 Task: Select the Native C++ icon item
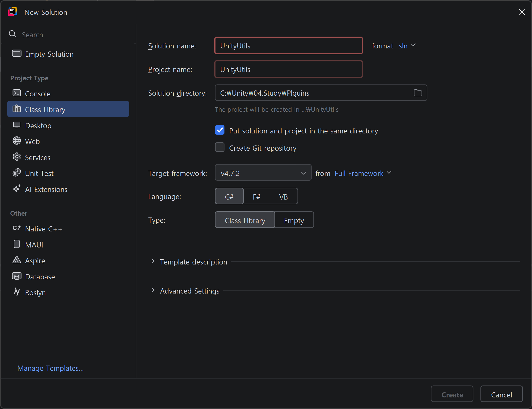point(17,228)
